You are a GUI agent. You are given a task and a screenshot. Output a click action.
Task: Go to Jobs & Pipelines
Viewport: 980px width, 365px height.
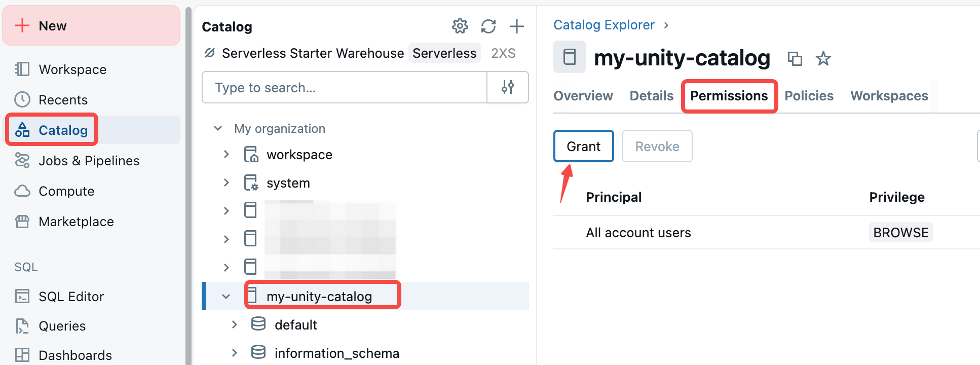coord(89,161)
